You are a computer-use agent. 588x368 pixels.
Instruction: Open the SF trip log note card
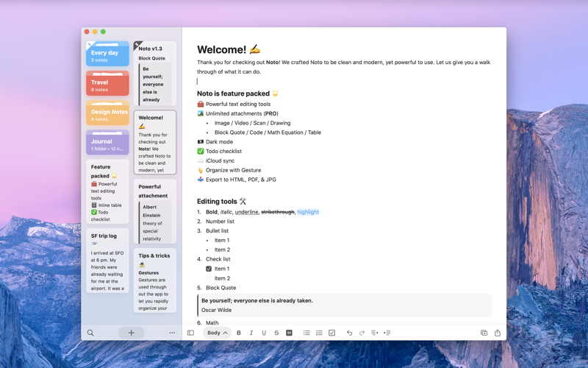pos(107,261)
